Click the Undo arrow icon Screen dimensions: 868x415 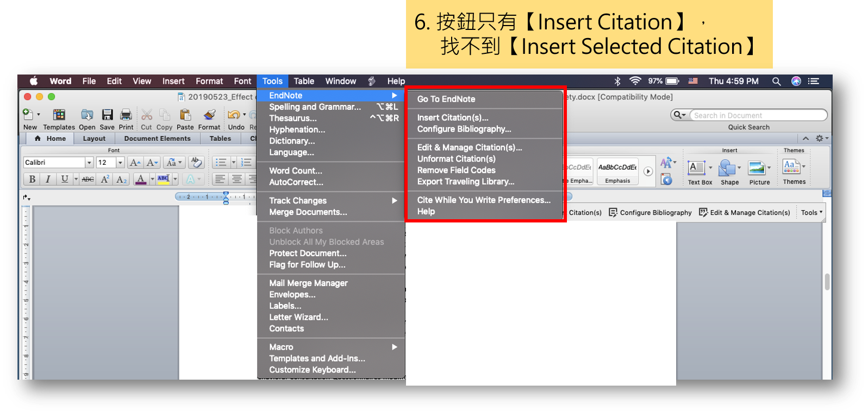point(234,115)
